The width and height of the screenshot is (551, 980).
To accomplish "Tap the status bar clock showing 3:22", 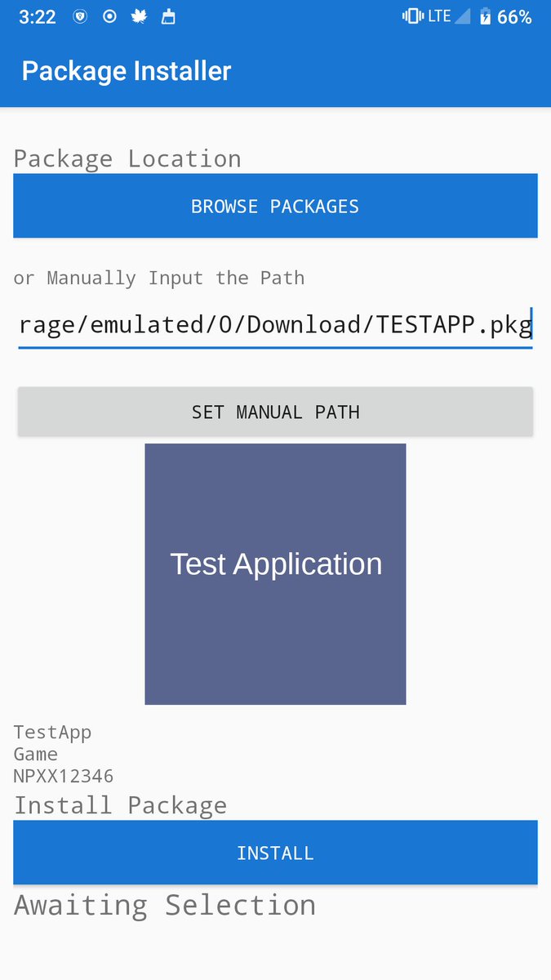I will pyautogui.click(x=38, y=17).
